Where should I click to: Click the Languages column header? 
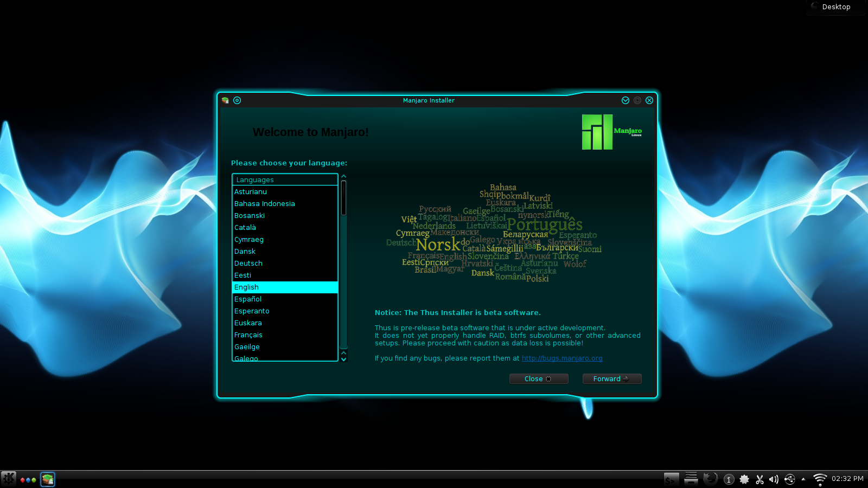(x=285, y=180)
